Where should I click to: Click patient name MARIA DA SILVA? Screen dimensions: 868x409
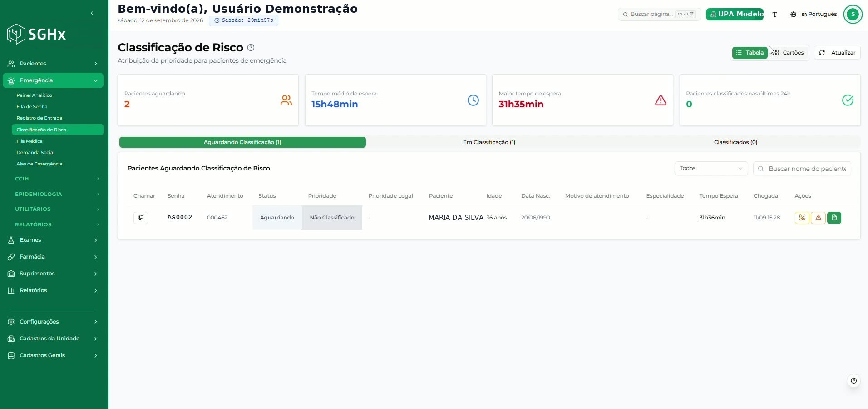pos(456,218)
